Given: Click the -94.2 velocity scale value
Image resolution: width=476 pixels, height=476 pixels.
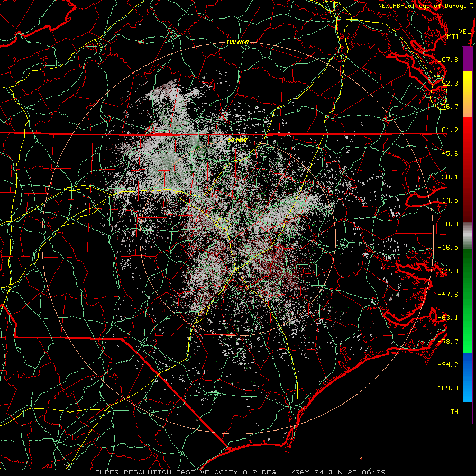Looking at the screenshot, I should [x=448, y=365].
